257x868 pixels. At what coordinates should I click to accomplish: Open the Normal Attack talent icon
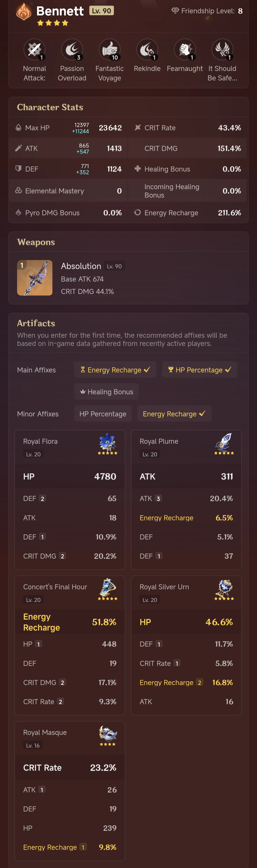tap(34, 49)
